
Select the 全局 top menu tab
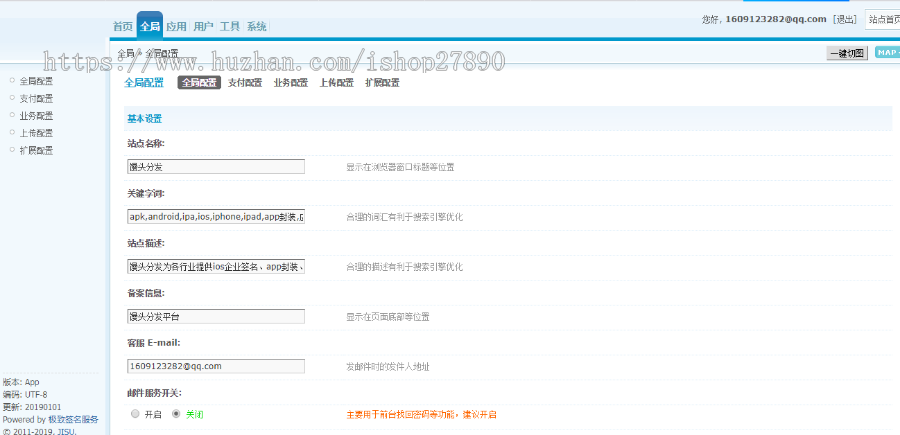click(x=150, y=26)
